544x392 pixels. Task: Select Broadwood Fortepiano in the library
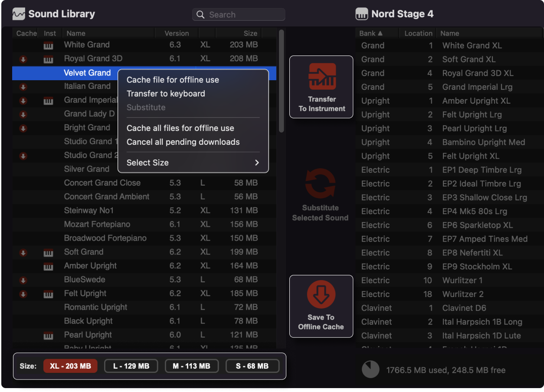click(x=144, y=238)
